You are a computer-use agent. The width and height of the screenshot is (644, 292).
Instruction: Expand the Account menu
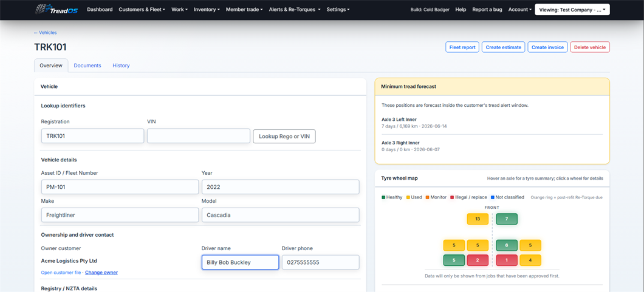click(520, 10)
